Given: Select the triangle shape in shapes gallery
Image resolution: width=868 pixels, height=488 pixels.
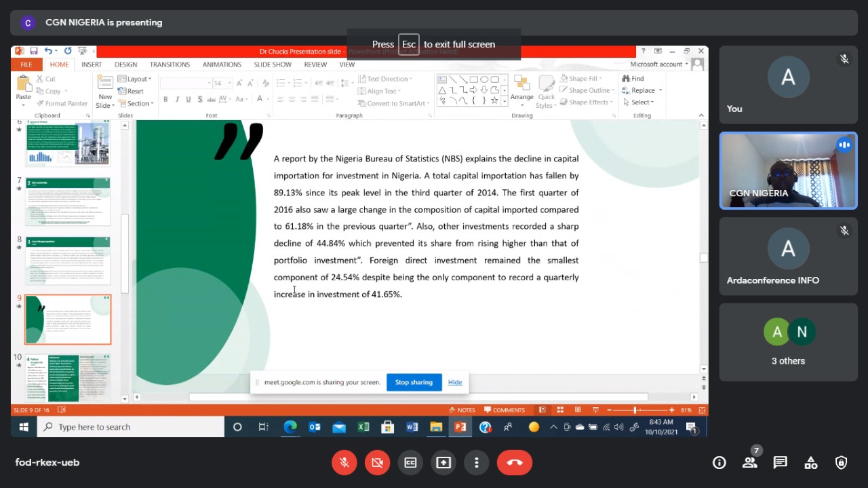Looking at the screenshot, I should coord(442,90).
